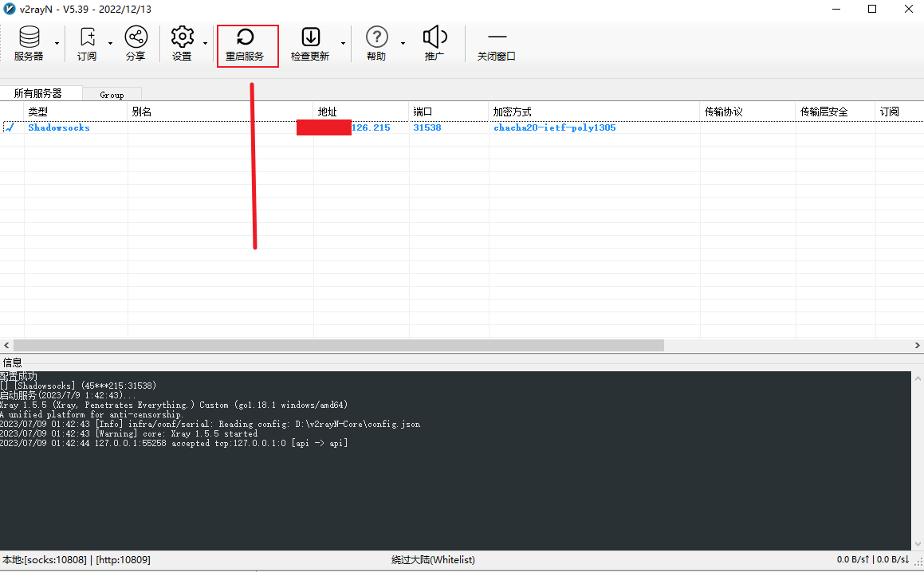Screen dimensions: 924x572
Task: Click log line reading config.json
Action: point(210,424)
